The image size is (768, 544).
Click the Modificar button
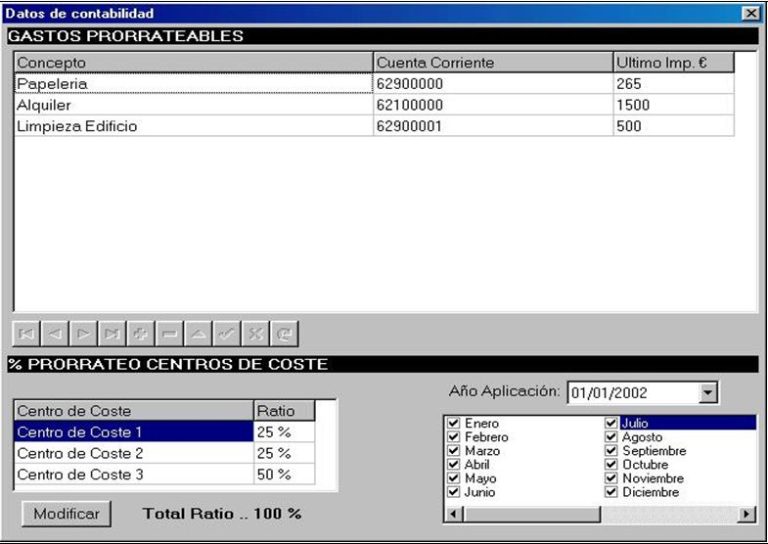67,513
